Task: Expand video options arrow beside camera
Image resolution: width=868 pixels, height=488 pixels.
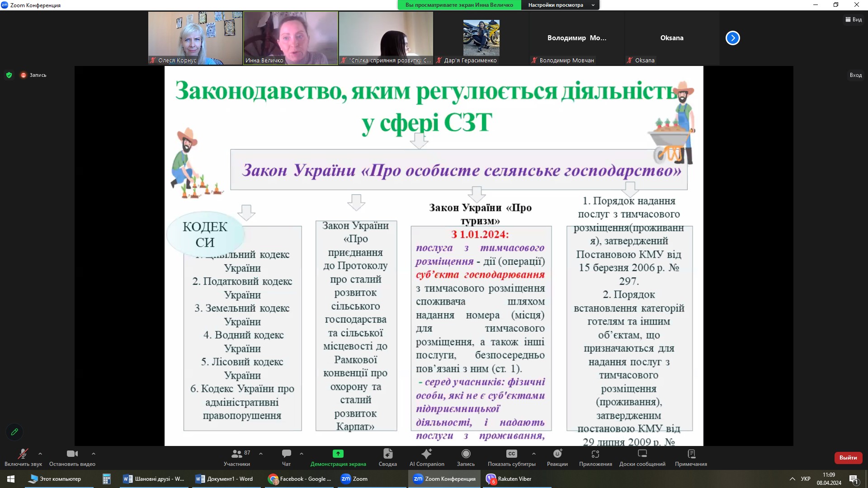Action: pos(94,454)
